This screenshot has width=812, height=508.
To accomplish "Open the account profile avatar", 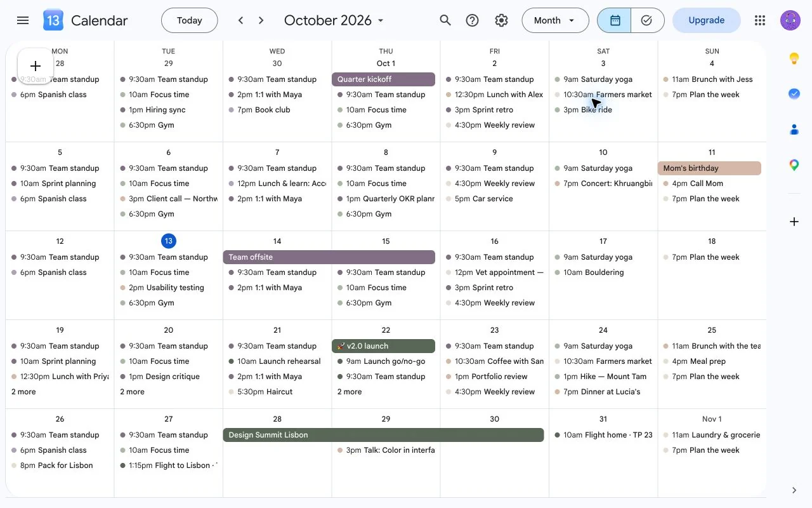I will point(790,20).
